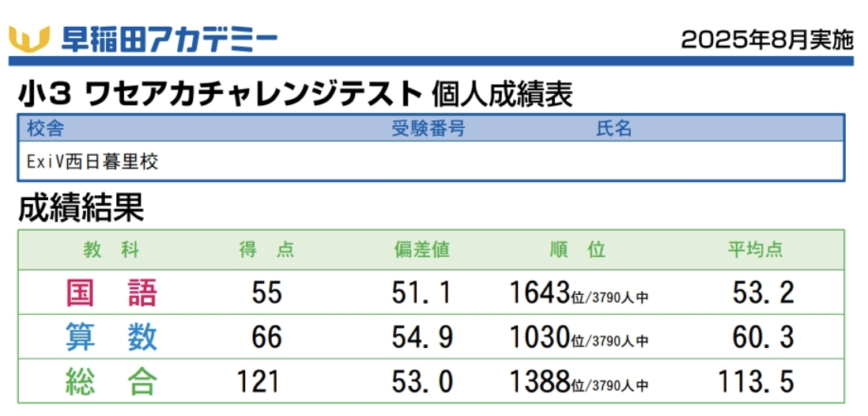The image size is (868, 416).
Task: Select the 算数 subject row label
Action: pos(111,337)
